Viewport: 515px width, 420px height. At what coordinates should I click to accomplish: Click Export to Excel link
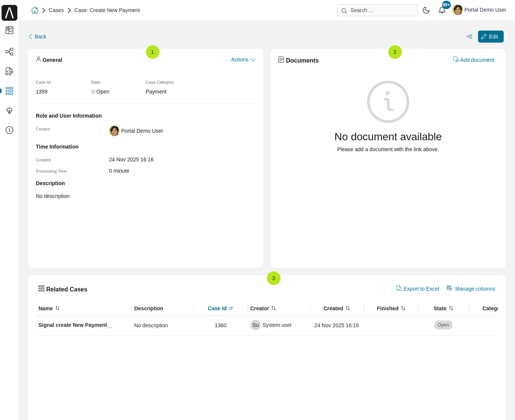(x=417, y=289)
